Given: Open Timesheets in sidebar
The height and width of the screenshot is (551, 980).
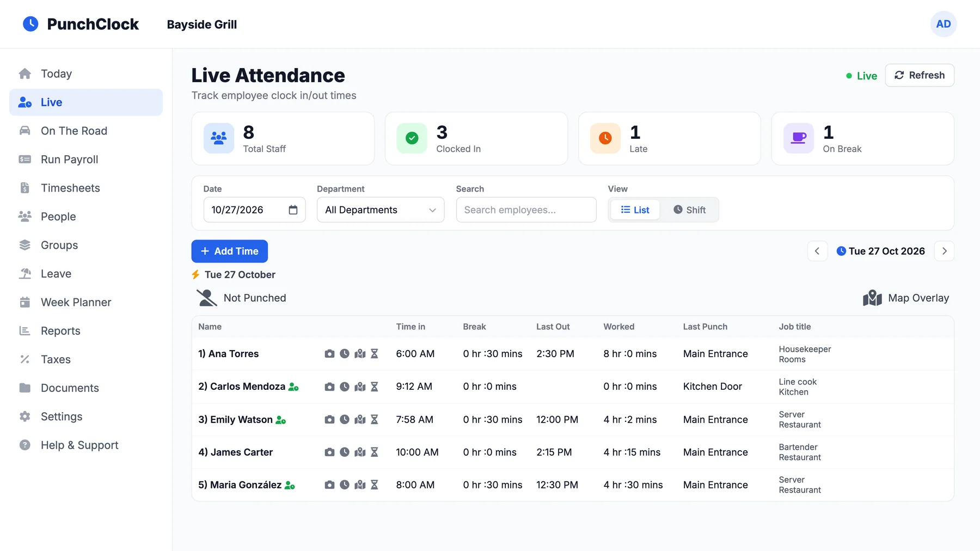Looking at the screenshot, I should [86, 188].
